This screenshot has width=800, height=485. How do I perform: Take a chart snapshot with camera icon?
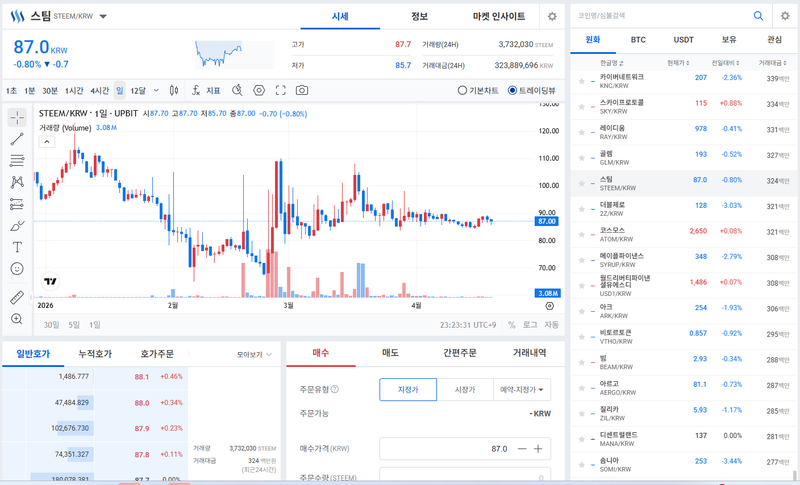click(302, 90)
